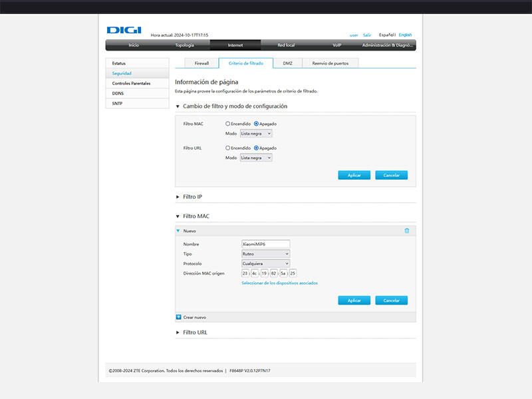Switch to the DMZ tab
Viewport: 532px width, 399px height.
[x=288, y=63]
